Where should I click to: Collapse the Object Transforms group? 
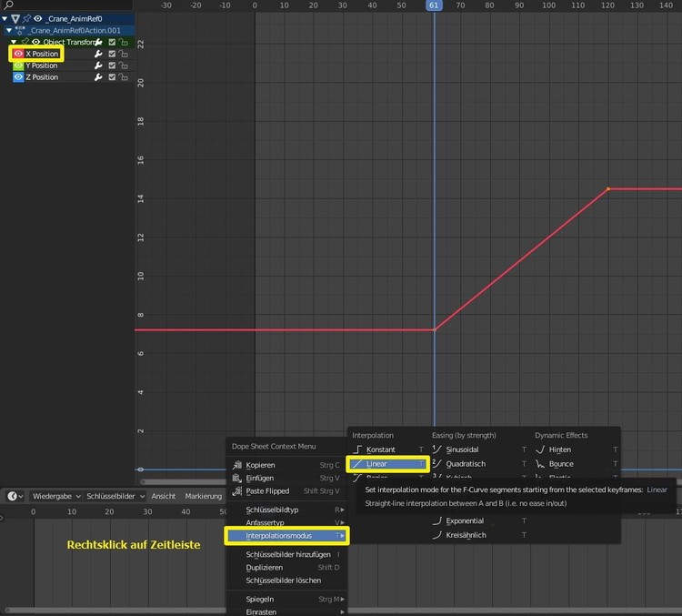click(x=14, y=42)
